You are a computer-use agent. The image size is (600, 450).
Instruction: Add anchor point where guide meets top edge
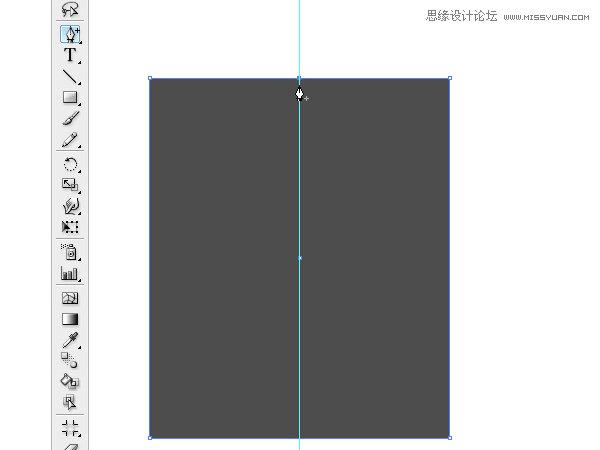point(299,78)
